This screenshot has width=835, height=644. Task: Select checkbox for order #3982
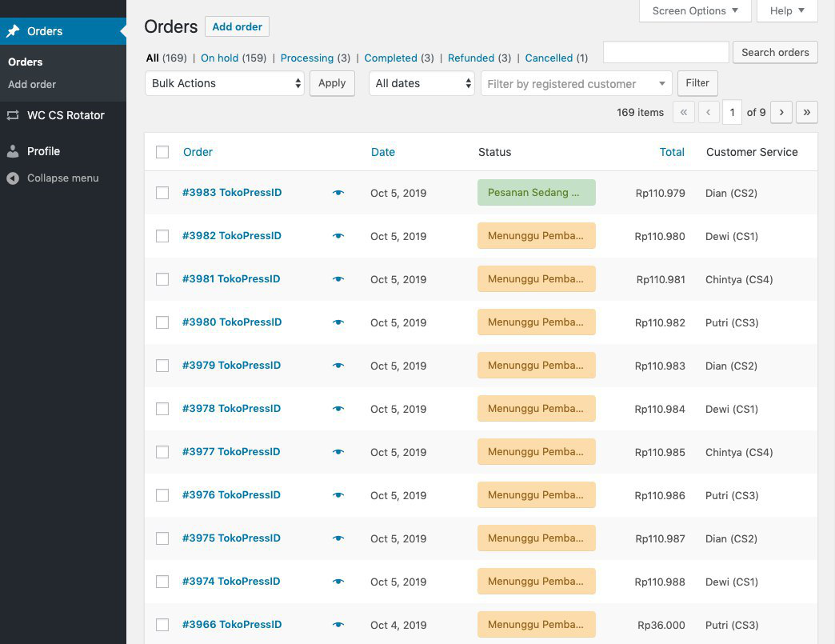[x=162, y=236]
